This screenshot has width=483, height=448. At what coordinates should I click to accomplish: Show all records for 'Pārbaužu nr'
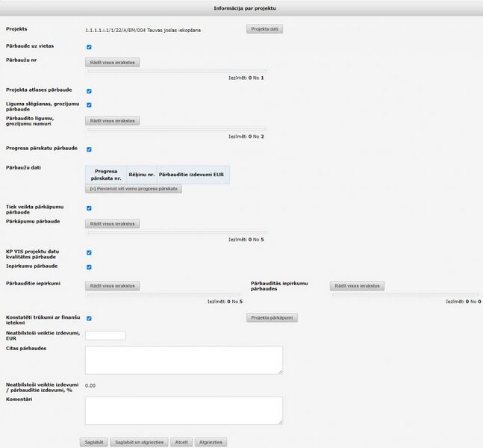112,63
